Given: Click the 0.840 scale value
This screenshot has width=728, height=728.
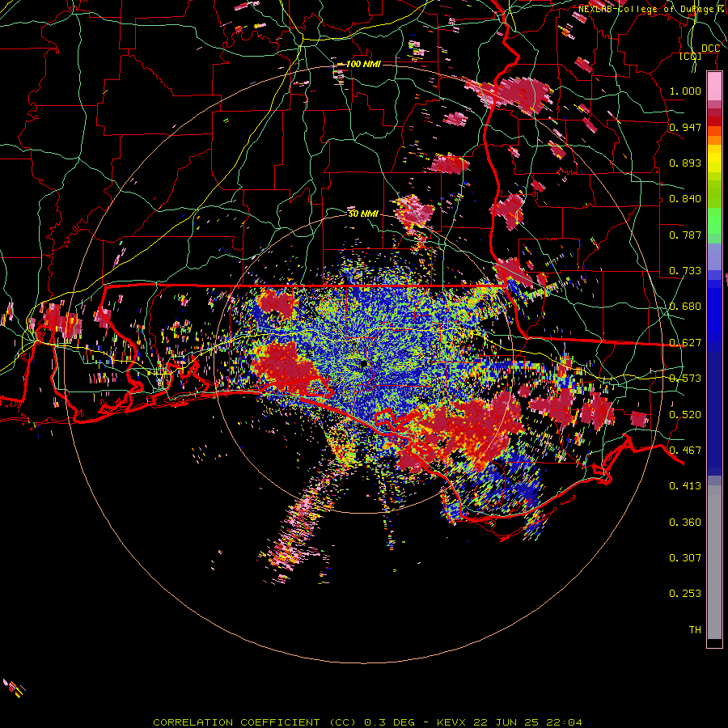Looking at the screenshot, I should pyautogui.click(x=685, y=199).
